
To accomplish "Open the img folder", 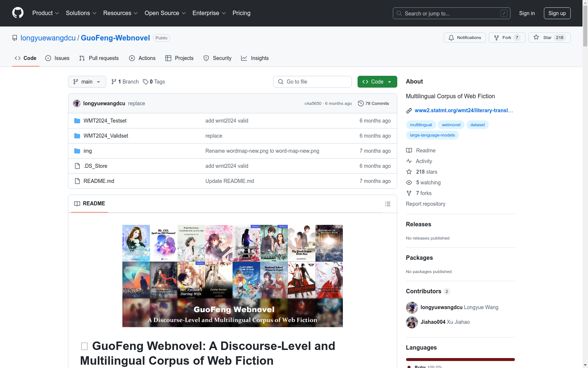I will (87, 151).
